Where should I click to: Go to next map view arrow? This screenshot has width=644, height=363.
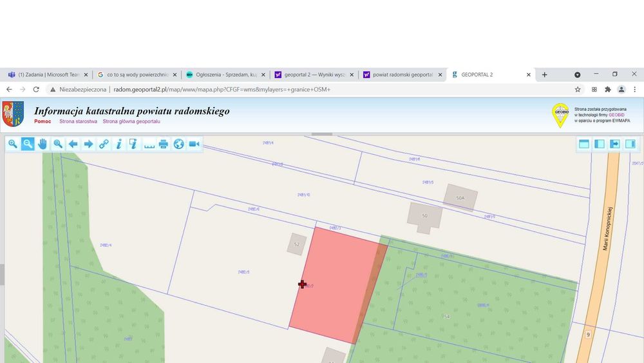pyautogui.click(x=88, y=144)
